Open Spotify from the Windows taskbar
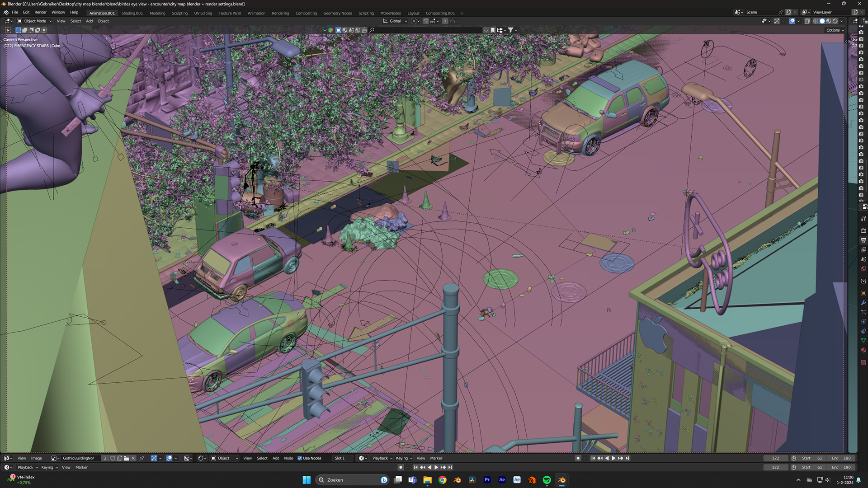Viewport: 868px width, 488px height. (x=547, y=480)
